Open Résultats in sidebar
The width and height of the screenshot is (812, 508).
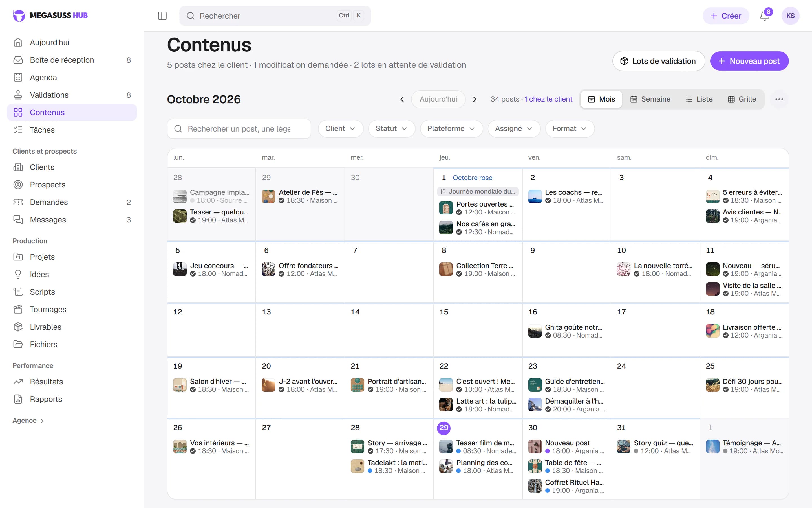72,381
